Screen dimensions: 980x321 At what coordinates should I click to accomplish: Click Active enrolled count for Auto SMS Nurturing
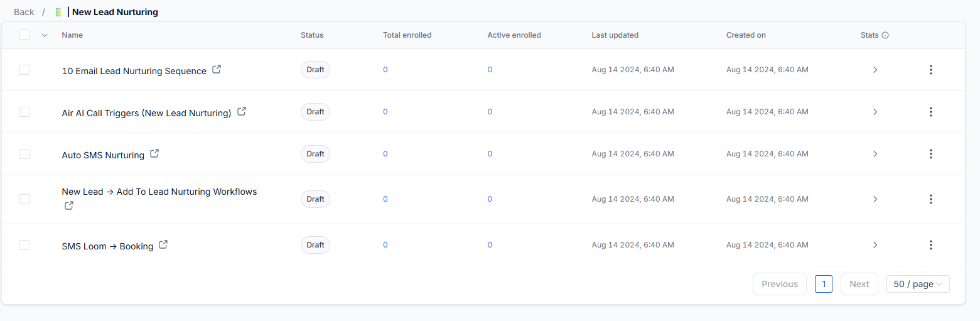(490, 154)
